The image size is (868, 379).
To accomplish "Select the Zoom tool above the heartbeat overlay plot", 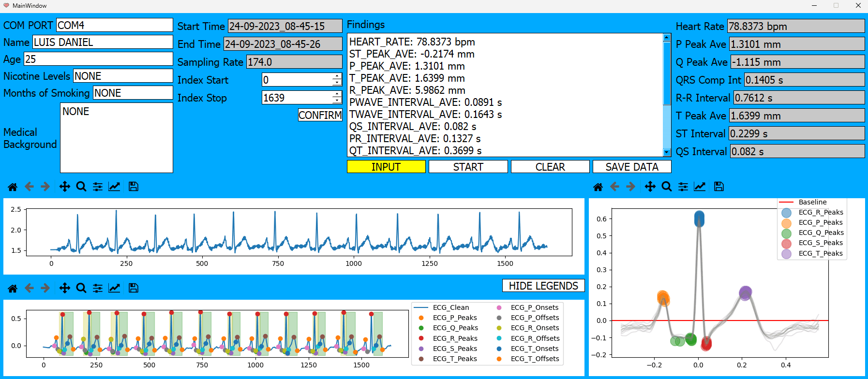I will coord(667,187).
